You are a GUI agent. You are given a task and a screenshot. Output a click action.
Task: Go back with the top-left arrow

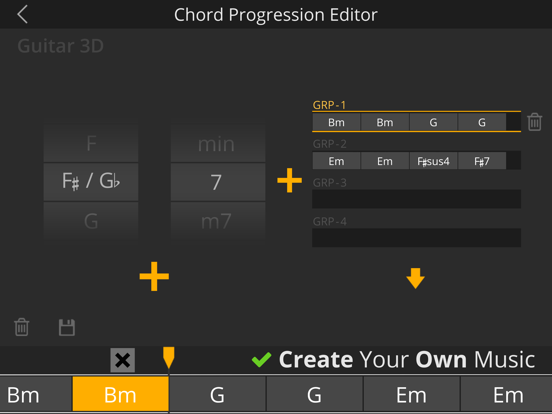tap(23, 14)
